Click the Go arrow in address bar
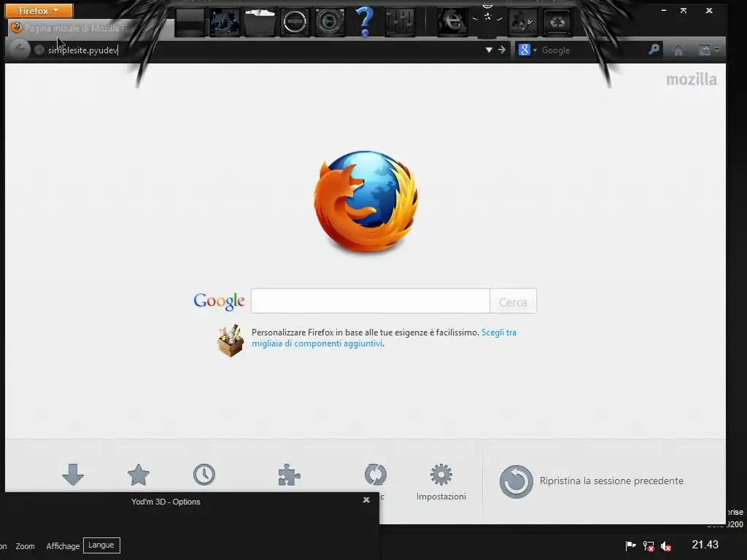The image size is (747, 560). click(502, 50)
